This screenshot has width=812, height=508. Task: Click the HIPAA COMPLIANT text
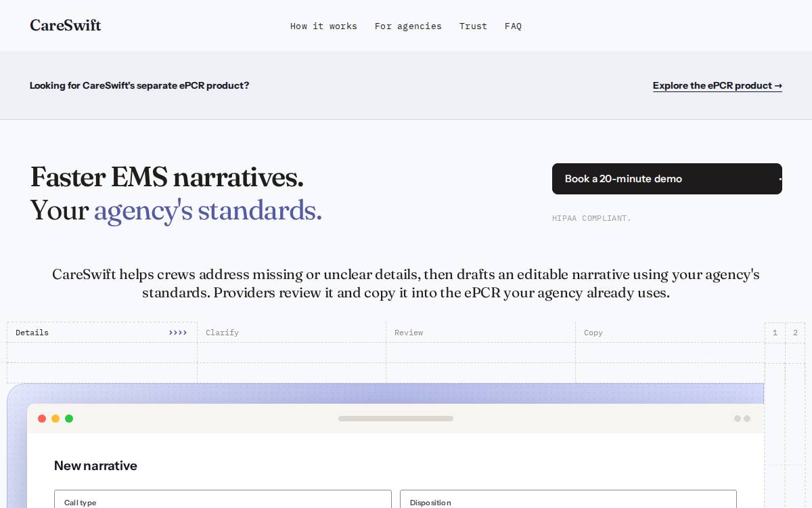[591, 218]
